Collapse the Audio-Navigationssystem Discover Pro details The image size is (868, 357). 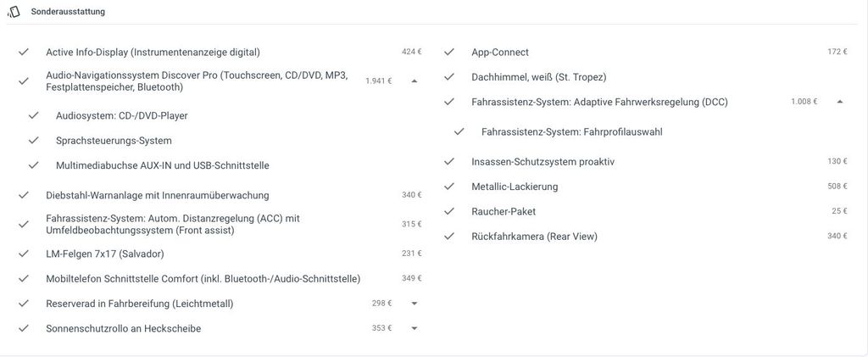414,81
